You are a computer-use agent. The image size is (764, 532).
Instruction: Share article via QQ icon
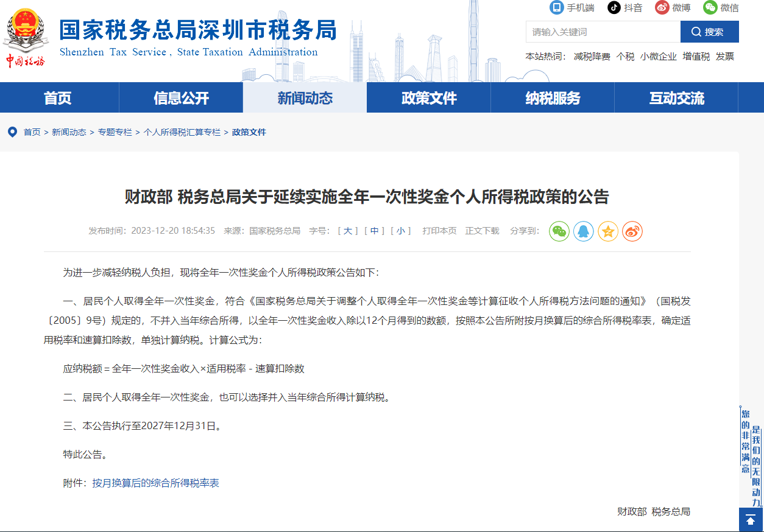click(x=583, y=231)
